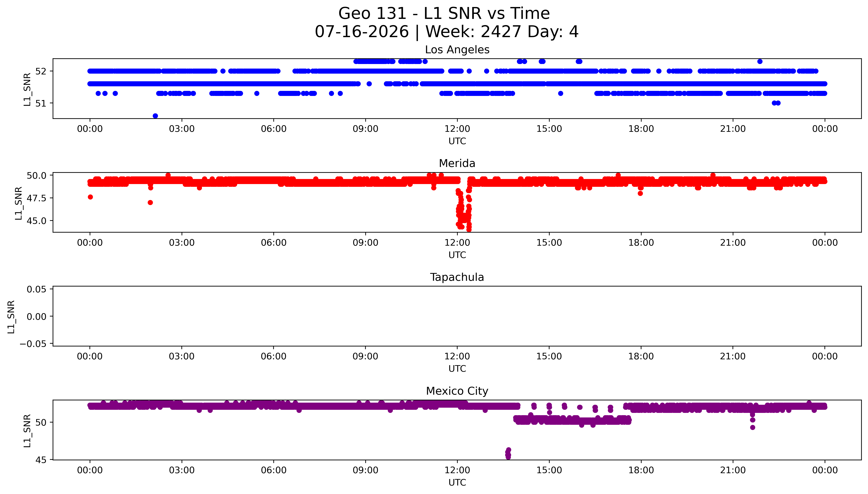868x494 pixels.
Task: Click the 52 y-axis label in Los Angeles
Action: click(40, 71)
